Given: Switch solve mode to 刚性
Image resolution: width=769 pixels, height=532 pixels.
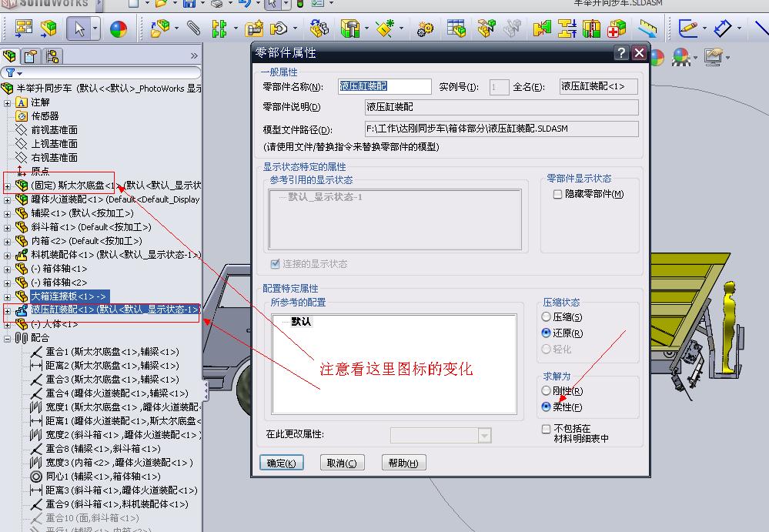Looking at the screenshot, I should tap(547, 391).
